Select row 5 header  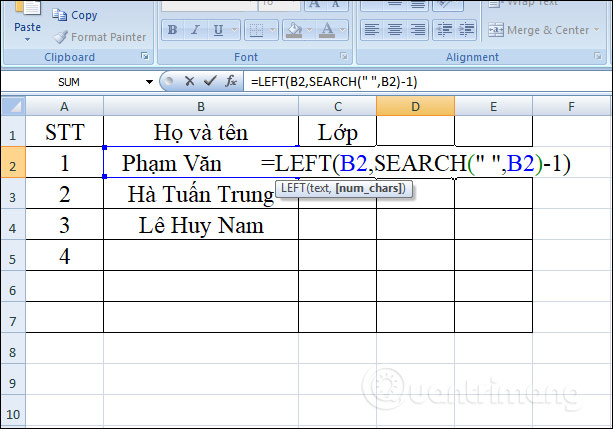click(x=13, y=255)
